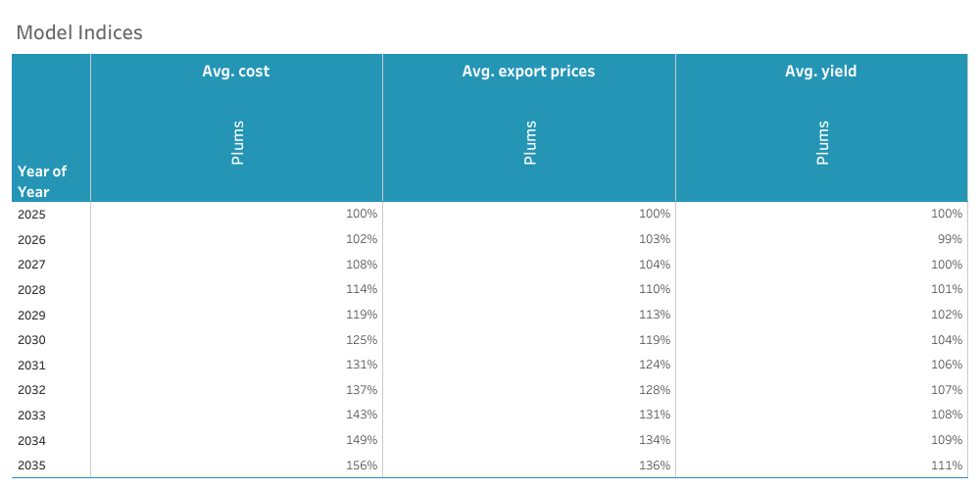Select the Avg. export prices column header
Screen dimensions: 980x490
coord(528,72)
